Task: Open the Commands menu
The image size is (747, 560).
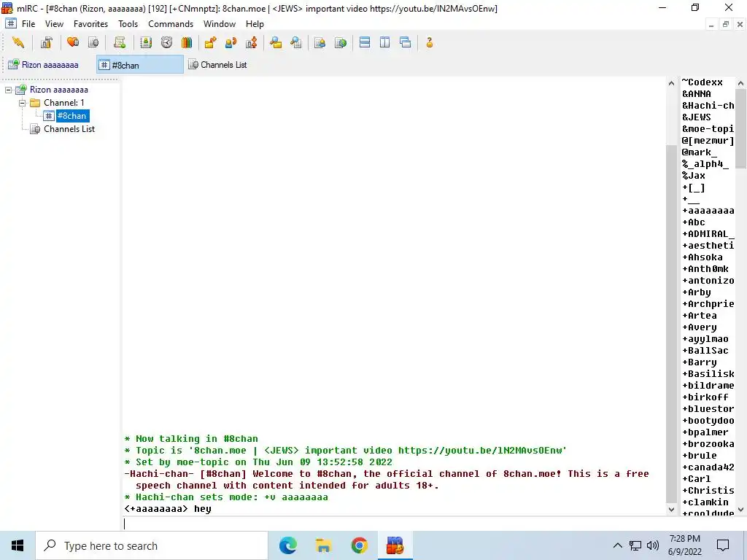Action: pyautogui.click(x=171, y=24)
